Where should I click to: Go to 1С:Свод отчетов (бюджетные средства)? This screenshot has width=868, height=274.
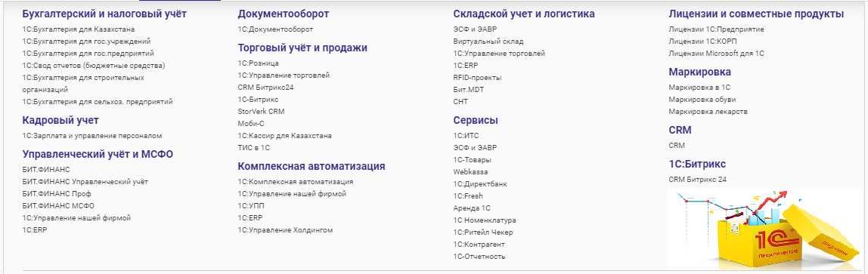tap(94, 66)
